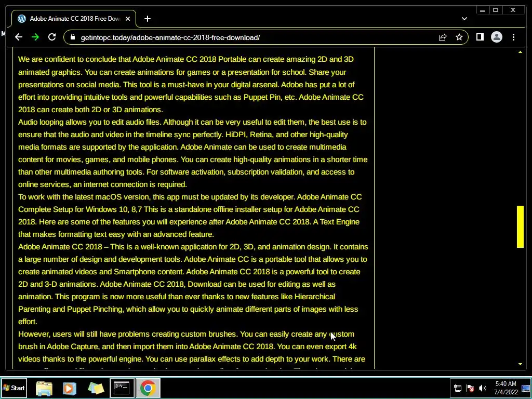
Task: Open the network tray icon
Action: [457, 388]
